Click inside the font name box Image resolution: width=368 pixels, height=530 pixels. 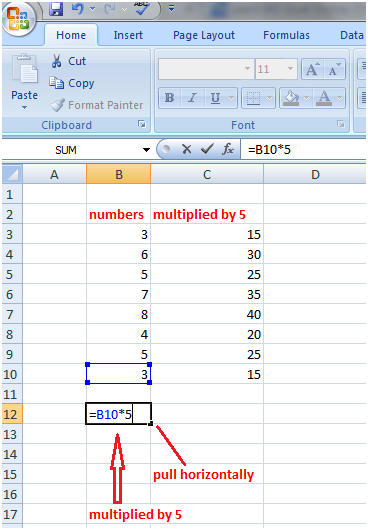(x=201, y=69)
